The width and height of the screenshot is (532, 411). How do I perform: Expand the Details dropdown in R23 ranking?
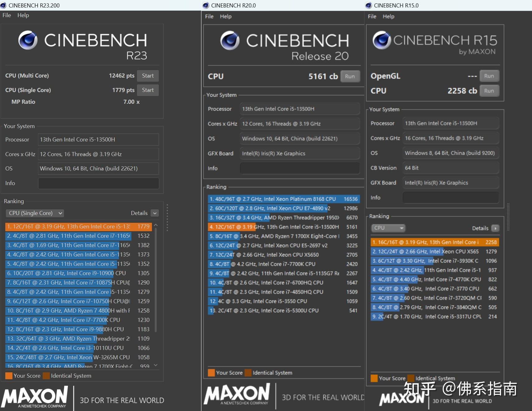pos(155,213)
